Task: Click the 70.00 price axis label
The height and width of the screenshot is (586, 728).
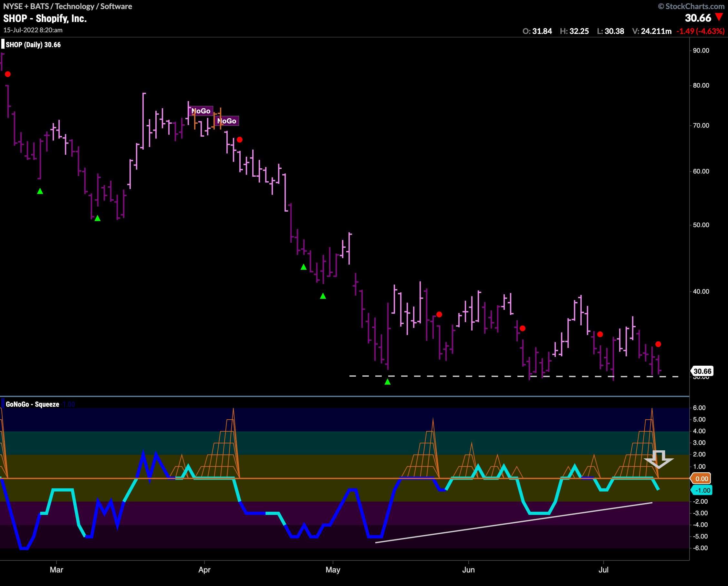Action: pos(701,125)
